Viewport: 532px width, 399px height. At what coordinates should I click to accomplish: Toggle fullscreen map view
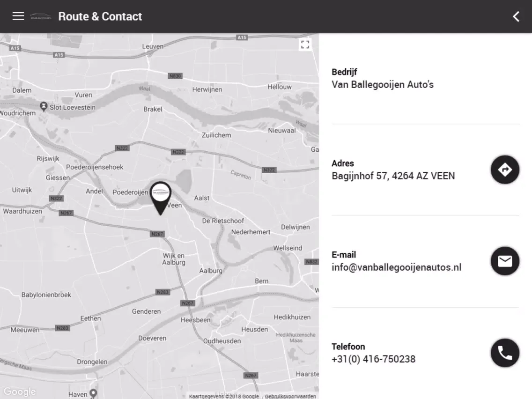(x=305, y=44)
